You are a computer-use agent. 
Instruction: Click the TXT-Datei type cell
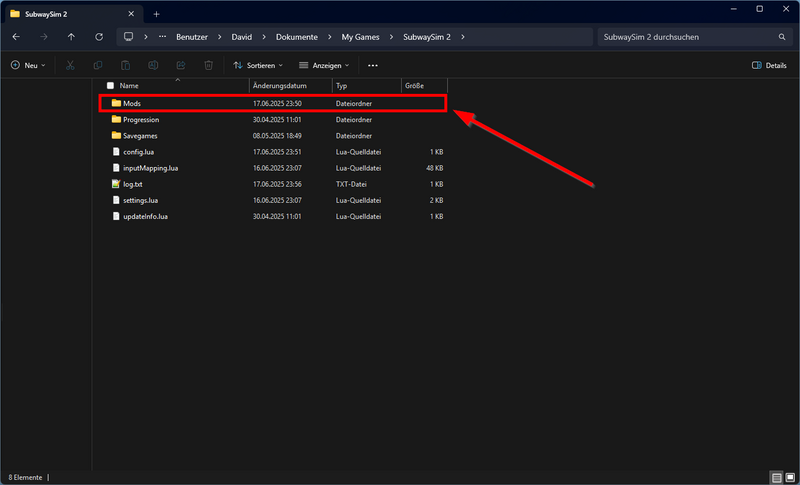(x=351, y=184)
